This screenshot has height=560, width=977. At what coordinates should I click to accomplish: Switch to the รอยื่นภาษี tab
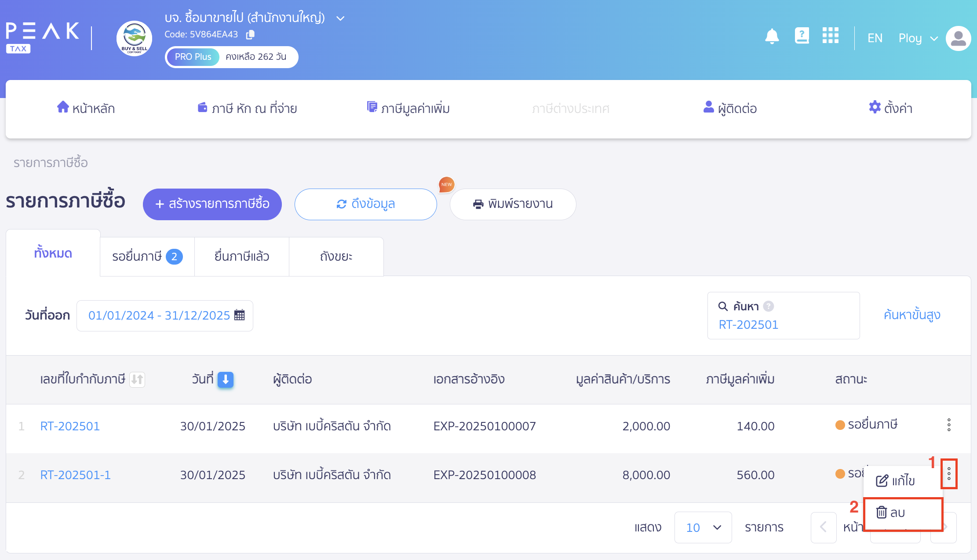click(x=147, y=256)
